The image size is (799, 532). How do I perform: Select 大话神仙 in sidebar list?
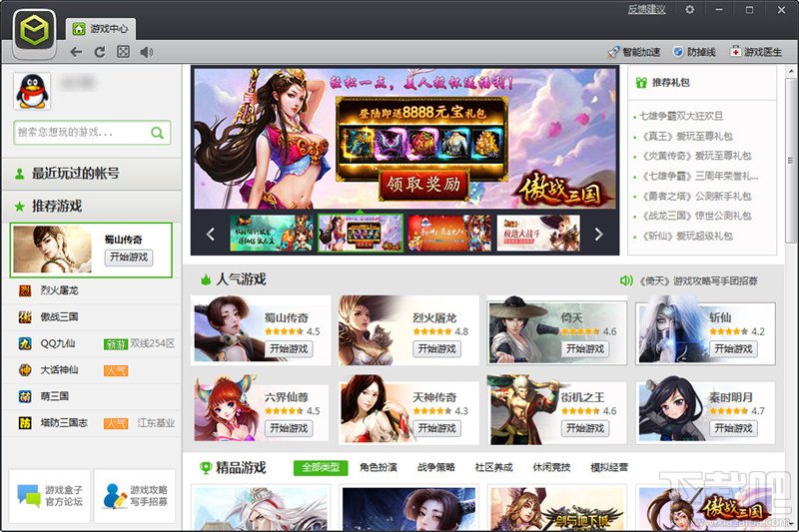92,370
